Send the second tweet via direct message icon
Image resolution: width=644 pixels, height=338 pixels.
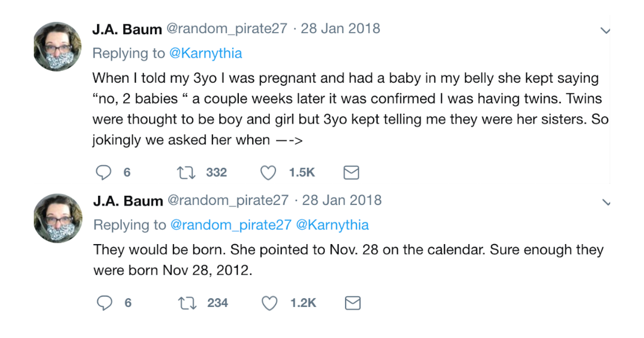click(x=352, y=303)
